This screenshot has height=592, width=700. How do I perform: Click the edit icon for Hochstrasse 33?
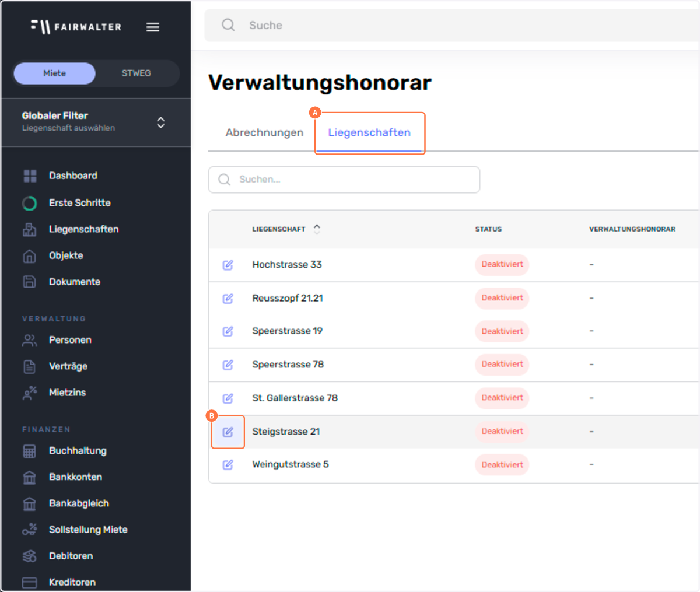click(228, 265)
